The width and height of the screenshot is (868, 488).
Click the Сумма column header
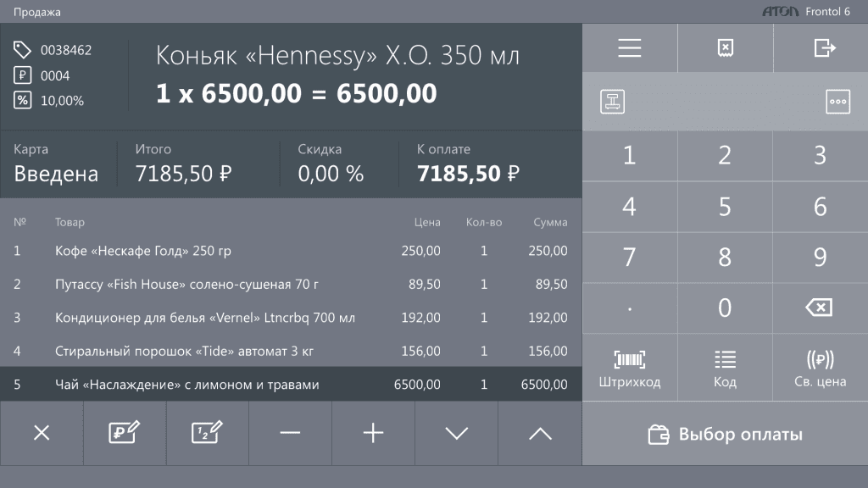(550, 222)
